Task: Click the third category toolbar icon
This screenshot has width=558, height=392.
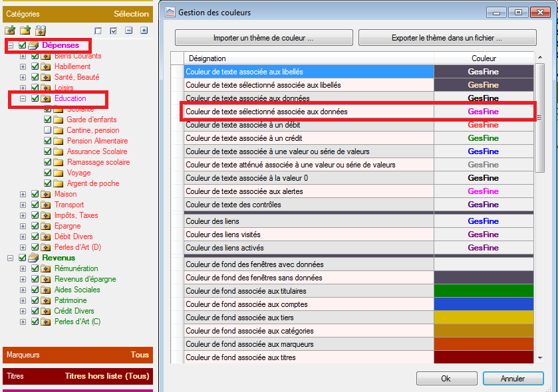Action: pos(41,31)
